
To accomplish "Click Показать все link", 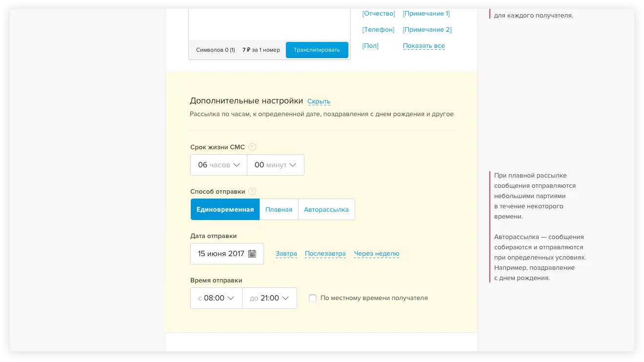I will pyautogui.click(x=424, y=46).
